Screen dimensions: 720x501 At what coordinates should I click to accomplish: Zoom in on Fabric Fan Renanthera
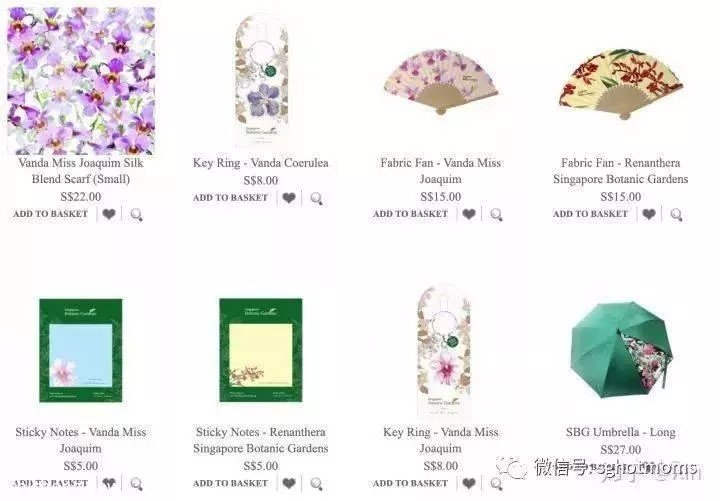pos(676,214)
